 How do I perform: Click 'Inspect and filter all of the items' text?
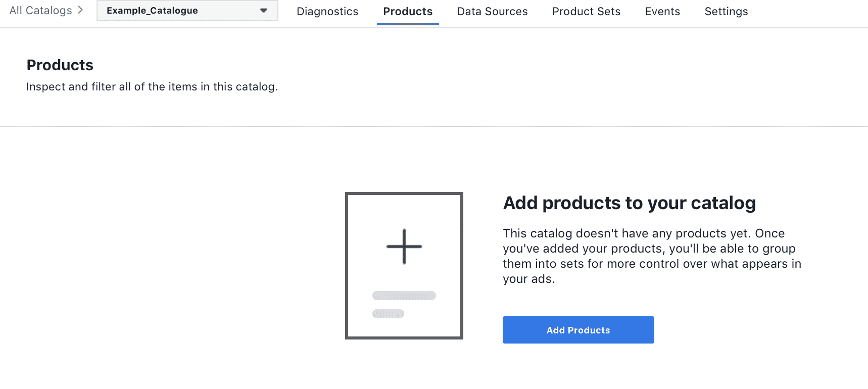[152, 87]
